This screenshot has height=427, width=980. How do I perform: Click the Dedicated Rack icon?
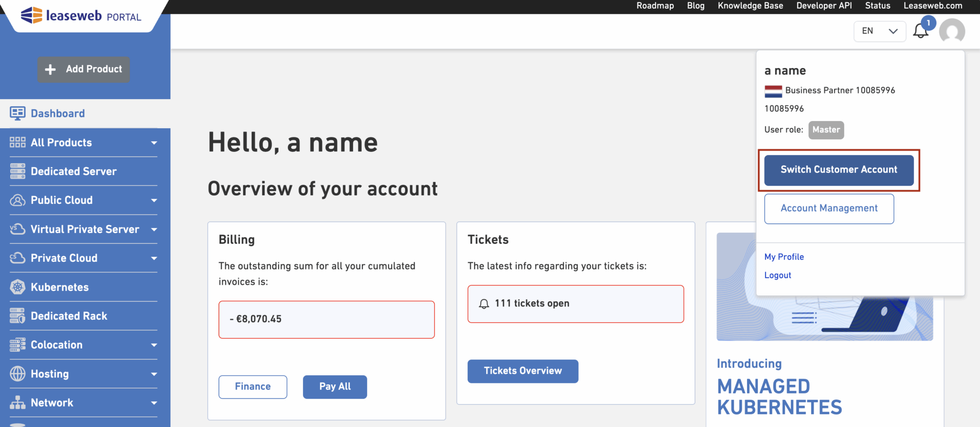(18, 316)
